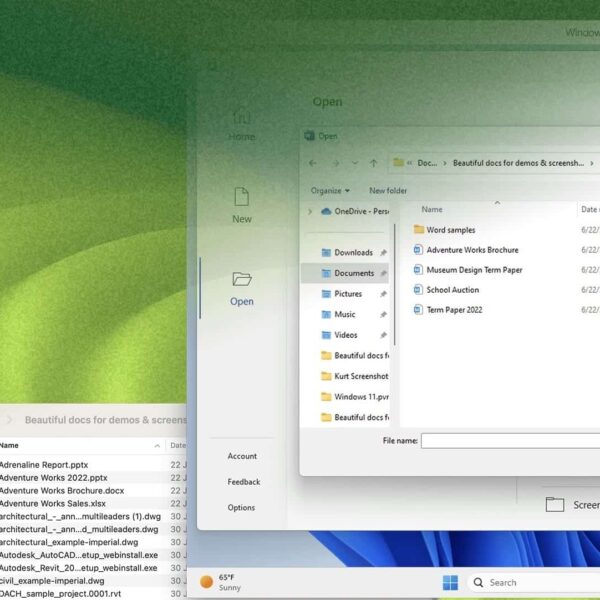Click the back arrow in the Open dialog
The image size is (600, 600).
[x=313, y=162]
